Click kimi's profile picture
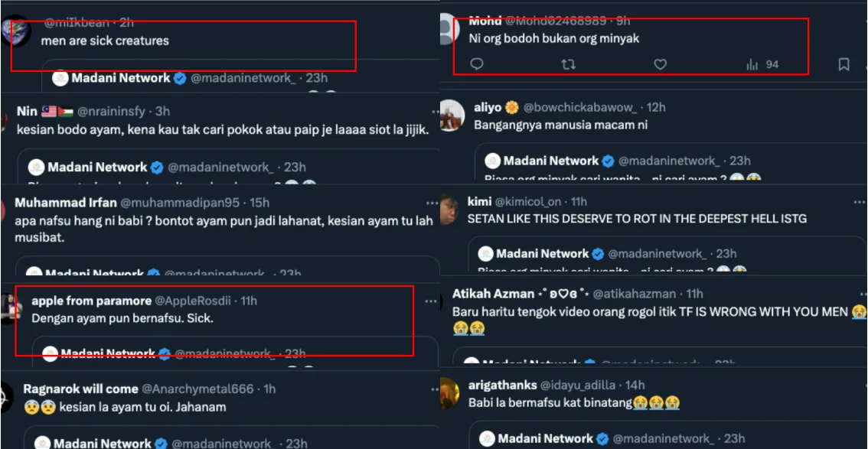Image resolution: width=868 pixels, height=449 pixels. (x=452, y=208)
